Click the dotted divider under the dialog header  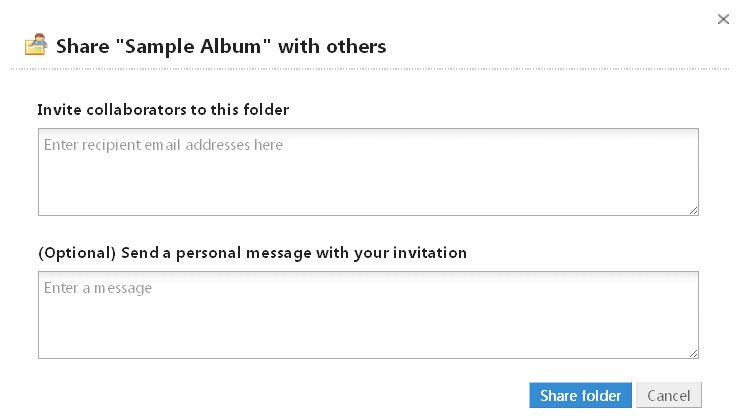click(x=370, y=69)
